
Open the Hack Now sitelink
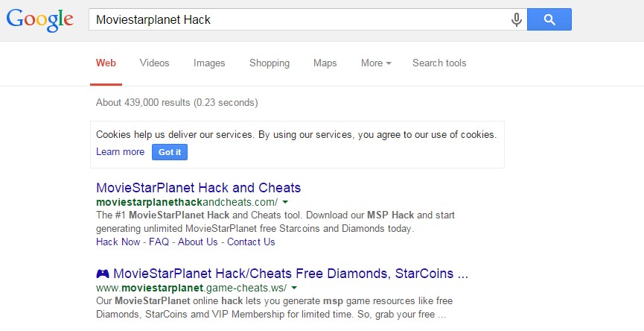[x=118, y=242]
